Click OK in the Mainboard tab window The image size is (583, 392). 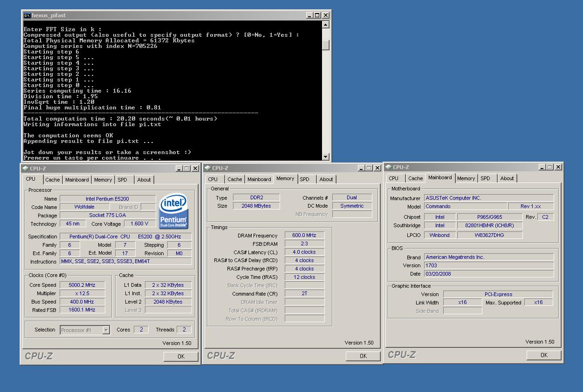point(544,355)
